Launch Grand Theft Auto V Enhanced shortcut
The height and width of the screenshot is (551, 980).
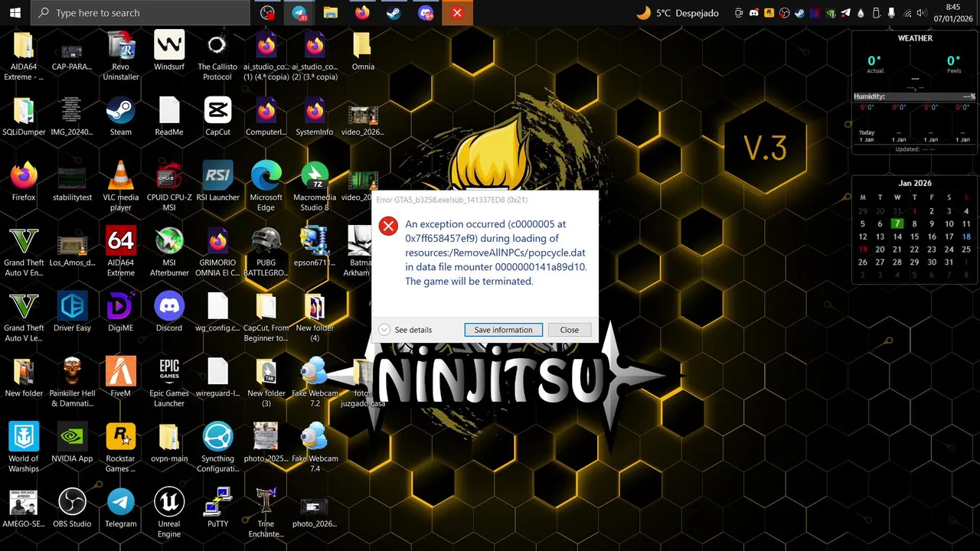24,252
